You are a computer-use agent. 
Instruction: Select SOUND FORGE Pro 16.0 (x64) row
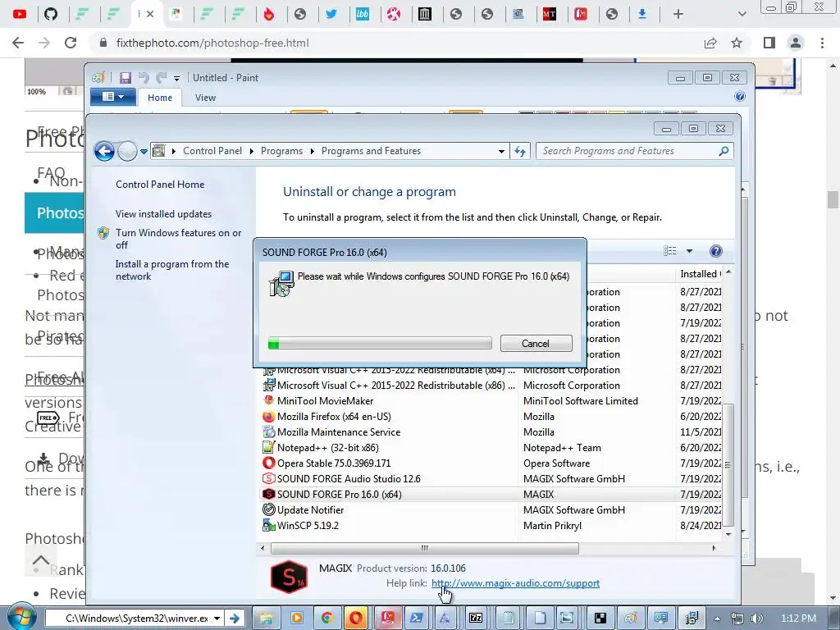(x=491, y=494)
